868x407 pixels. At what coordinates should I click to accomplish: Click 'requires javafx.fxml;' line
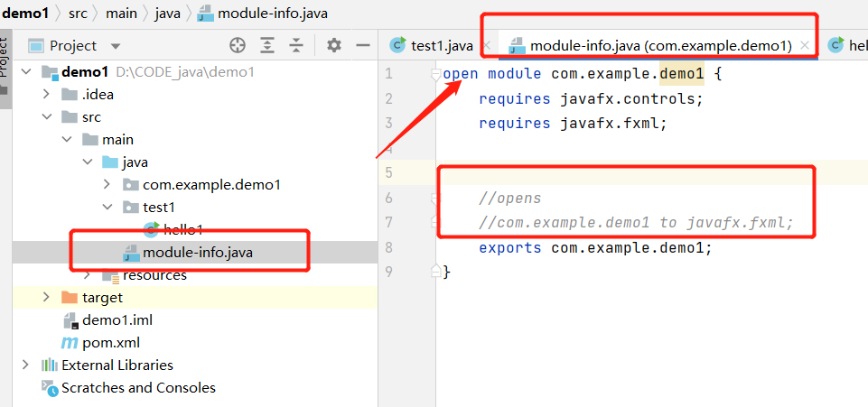coord(573,123)
